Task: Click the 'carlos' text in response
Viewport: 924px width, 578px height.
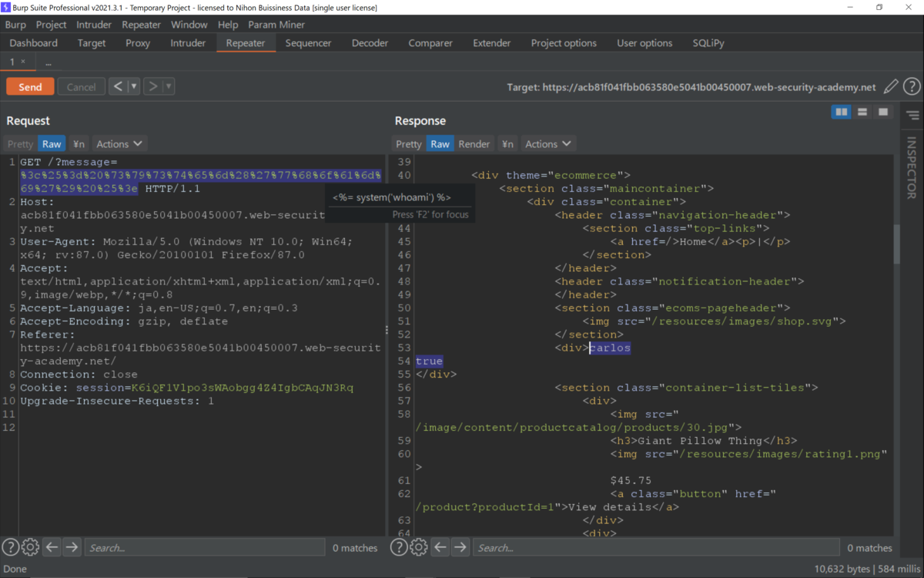Action: (610, 348)
